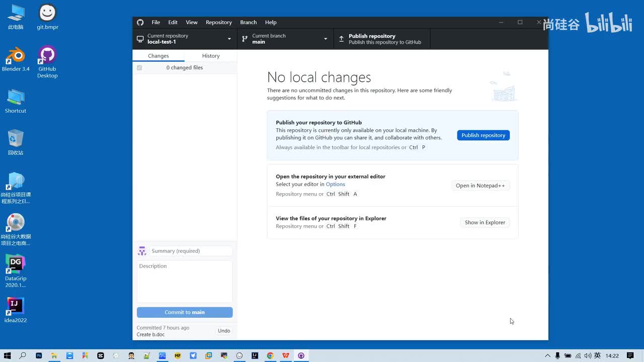
Task: Select the Blender 3.4 desktop icon
Action: 16,60
